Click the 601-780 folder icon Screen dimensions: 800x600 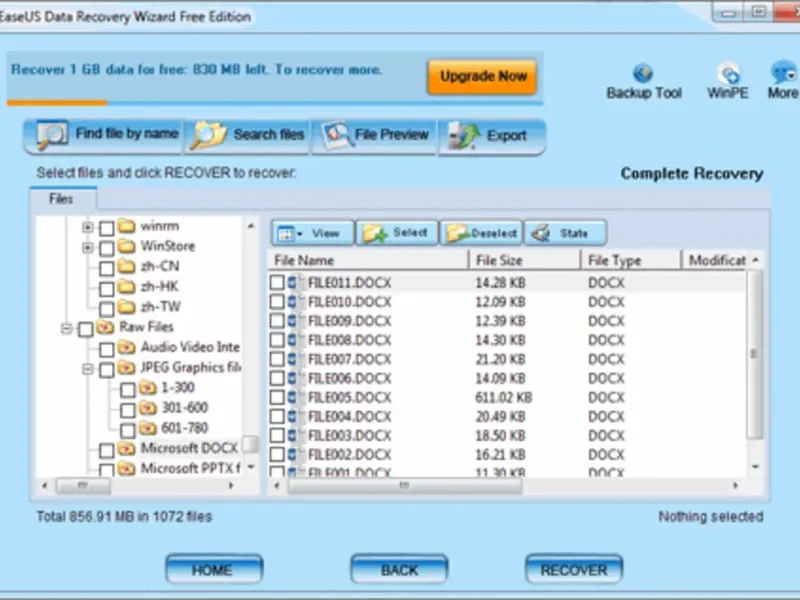click(147, 428)
